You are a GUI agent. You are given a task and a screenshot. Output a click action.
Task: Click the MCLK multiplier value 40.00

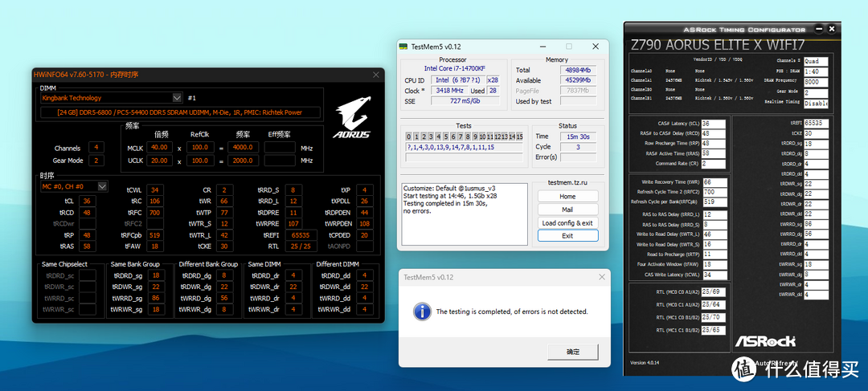point(159,148)
